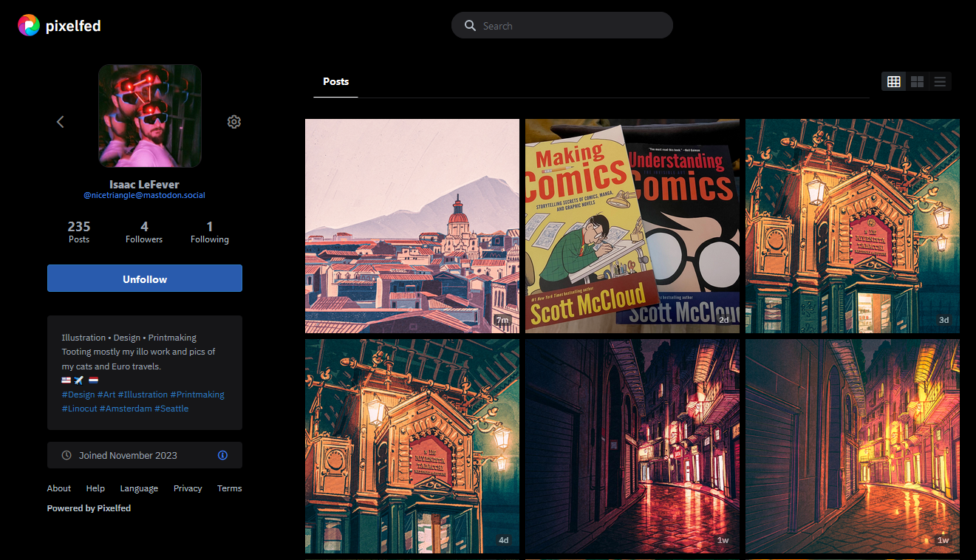Open Isaac LeFever's profile avatar
Image resolution: width=976 pixels, height=560 pixels.
click(150, 116)
